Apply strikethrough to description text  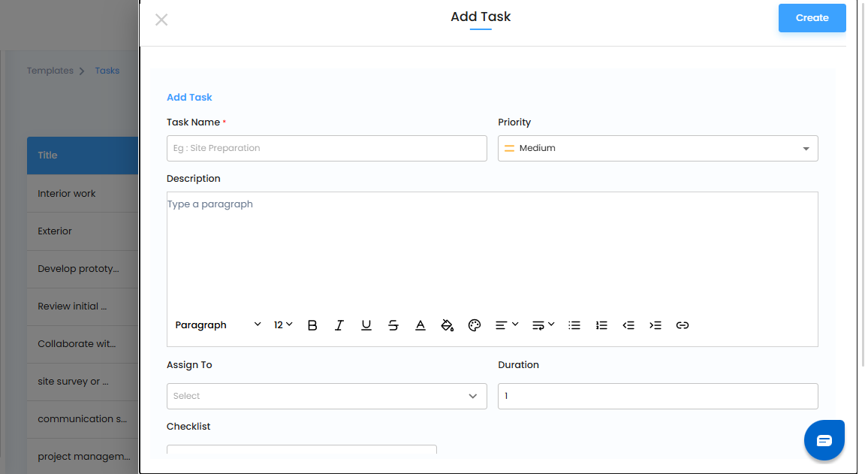[x=393, y=325]
